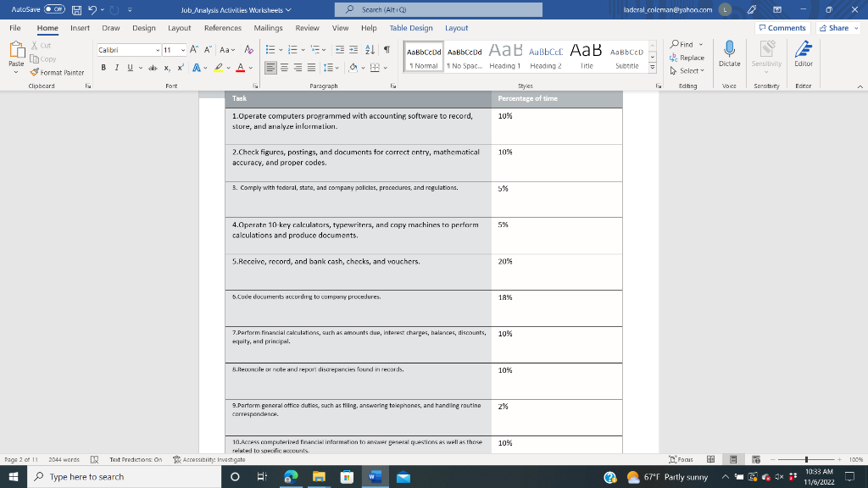Enable subscript formatting
Viewport: 868px width, 488px height.
pyautogui.click(x=166, y=67)
